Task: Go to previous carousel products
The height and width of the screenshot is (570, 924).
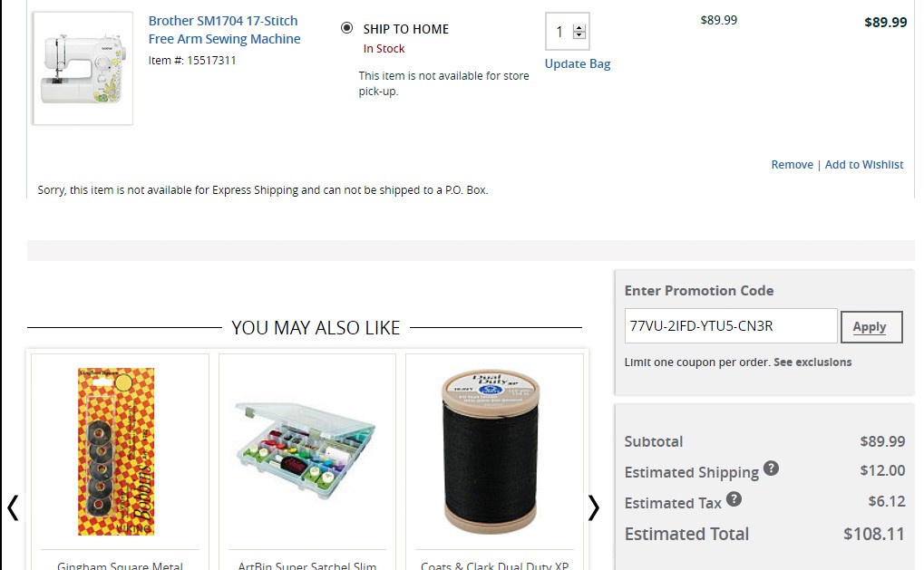Action: point(13,508)
